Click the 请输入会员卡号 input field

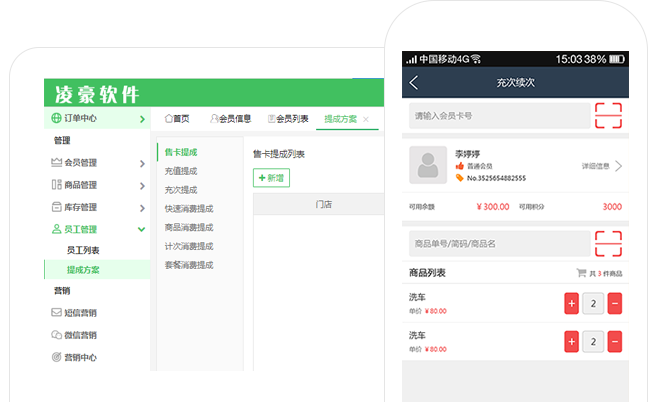(500, 115)
